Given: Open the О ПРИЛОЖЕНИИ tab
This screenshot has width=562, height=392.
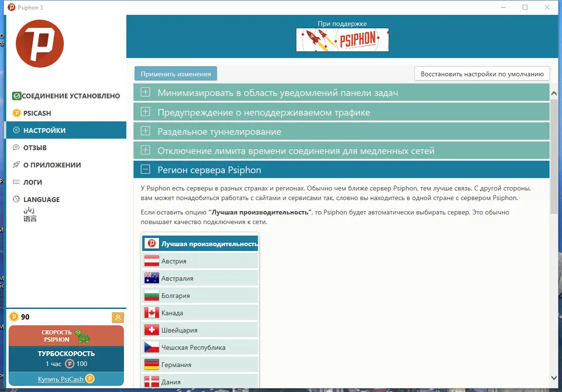Looking at the screenshot, I should (x=66, y=165).
